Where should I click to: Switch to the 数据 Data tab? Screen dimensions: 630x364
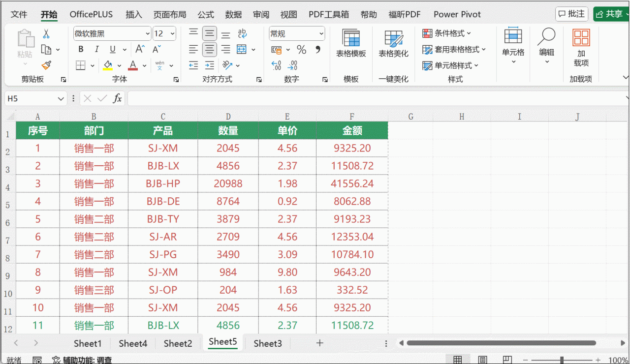point(233,14)
